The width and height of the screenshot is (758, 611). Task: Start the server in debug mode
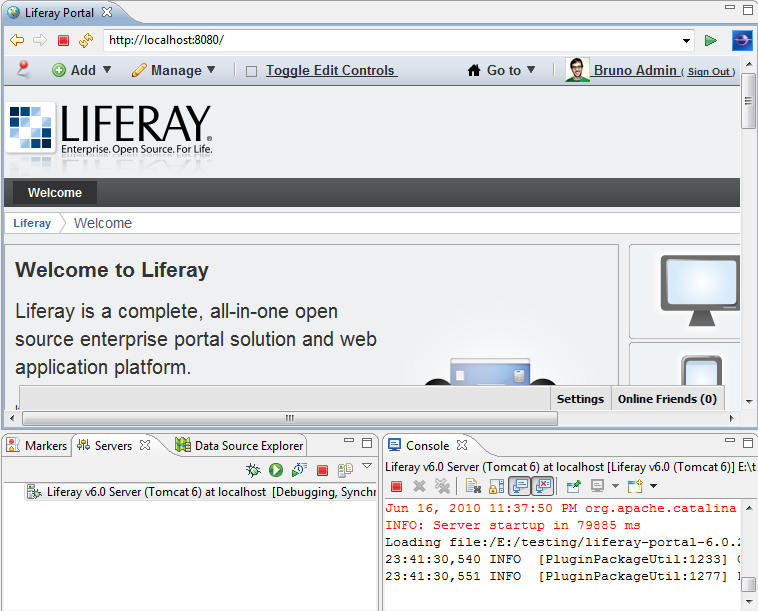coord(254,469)
